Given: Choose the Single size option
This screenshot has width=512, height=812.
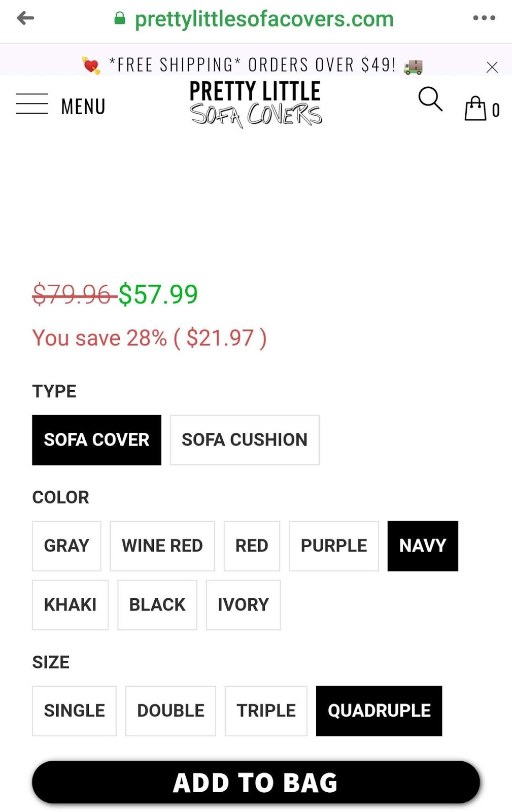Looking at the screenshot, I should click(x=74, y=710).
